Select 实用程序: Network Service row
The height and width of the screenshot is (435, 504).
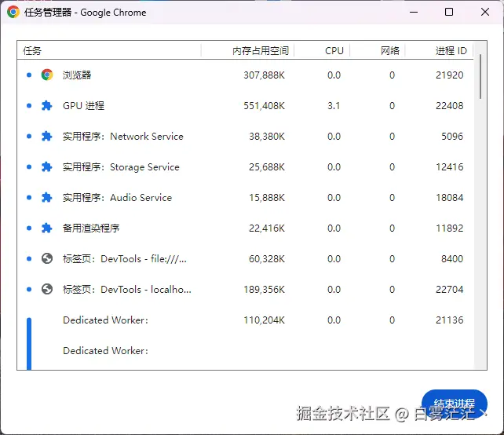(245, 137)
